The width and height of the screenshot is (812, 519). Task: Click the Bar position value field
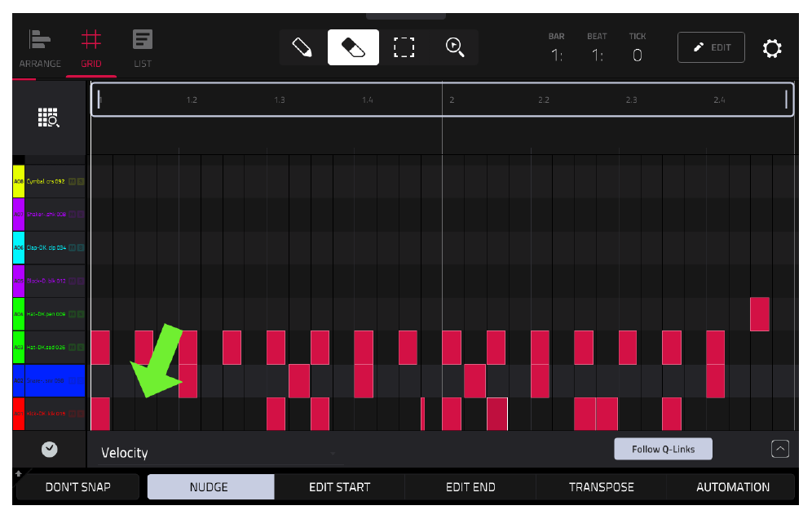556,55
